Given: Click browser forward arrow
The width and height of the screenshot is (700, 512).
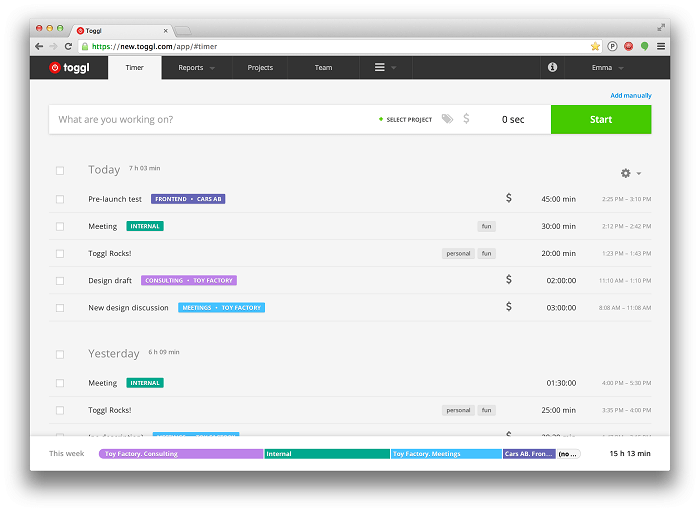Looking at the screenshot, I should coord(54,46).
